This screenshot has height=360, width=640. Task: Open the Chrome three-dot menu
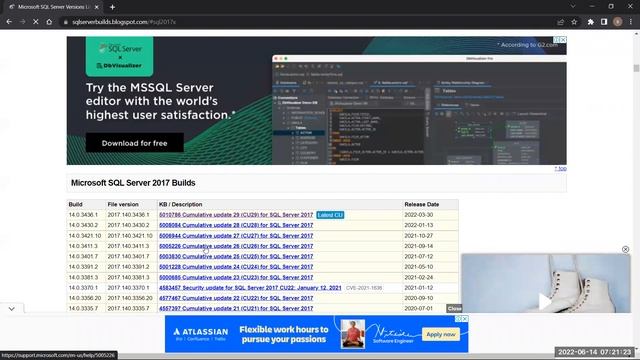coord(631,22)
